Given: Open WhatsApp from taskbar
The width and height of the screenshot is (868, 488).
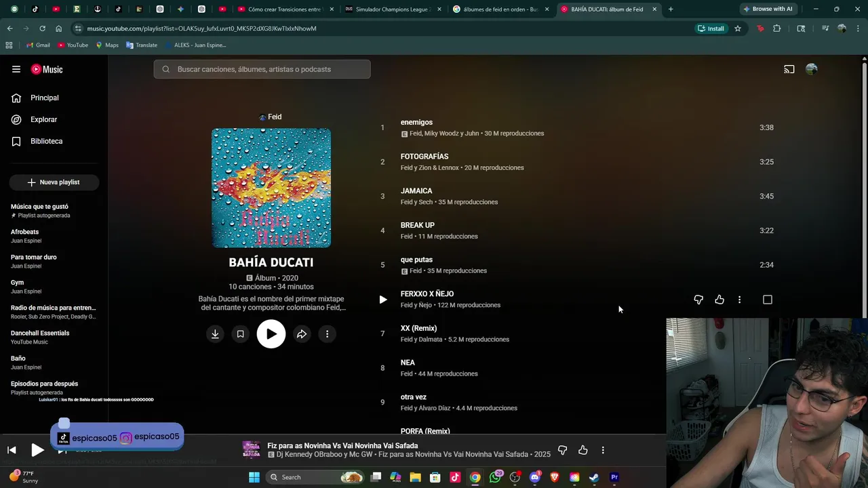Looking at the screenshot, I should point(495,477).
